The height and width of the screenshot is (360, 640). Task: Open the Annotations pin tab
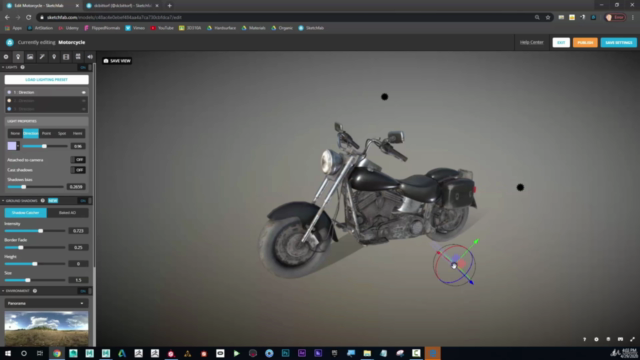[54, 57]
